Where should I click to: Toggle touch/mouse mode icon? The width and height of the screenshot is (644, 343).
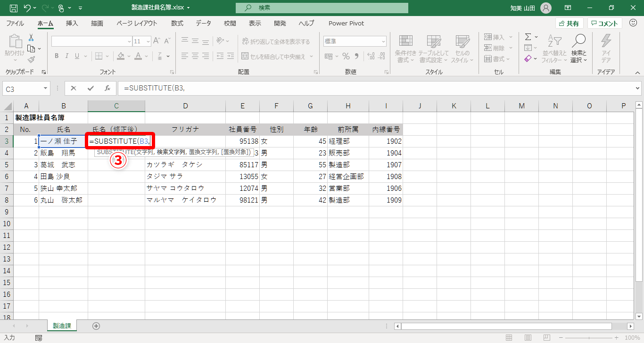point(62,8)
